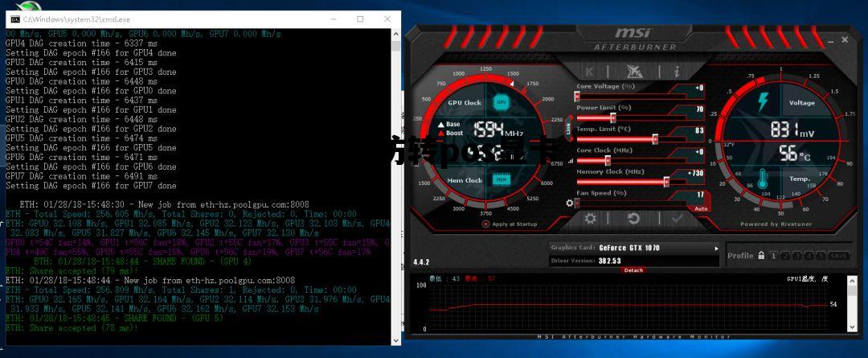Viewport: 868px width, 358px height.
Task: Click the profile SAVE button
Action: point(838,256)
